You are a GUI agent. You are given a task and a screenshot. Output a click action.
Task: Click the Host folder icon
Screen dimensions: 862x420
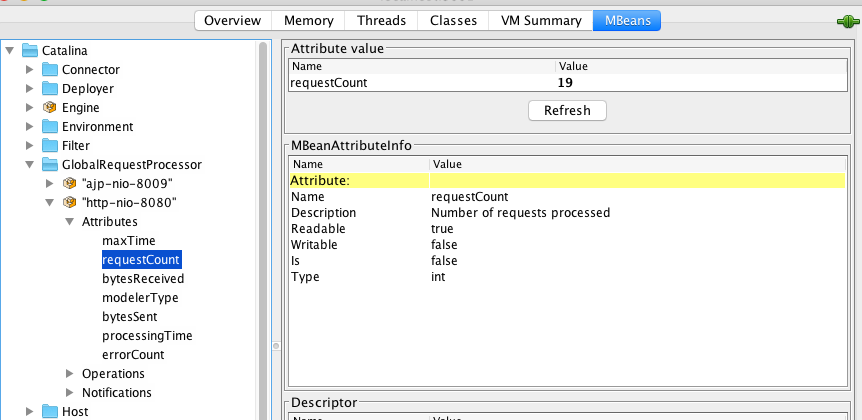[x=50, y=411]
